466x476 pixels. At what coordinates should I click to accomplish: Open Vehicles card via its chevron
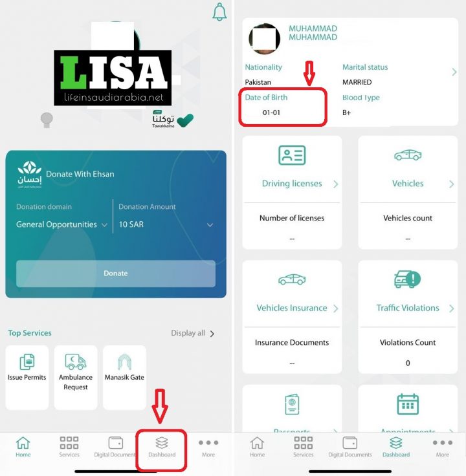(x=451, y=184)
